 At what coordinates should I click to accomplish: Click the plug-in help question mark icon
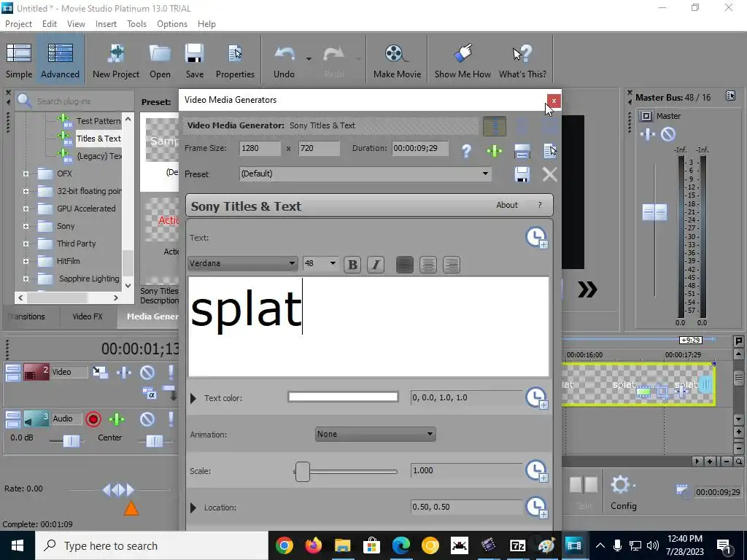click(x=466, y=151)
